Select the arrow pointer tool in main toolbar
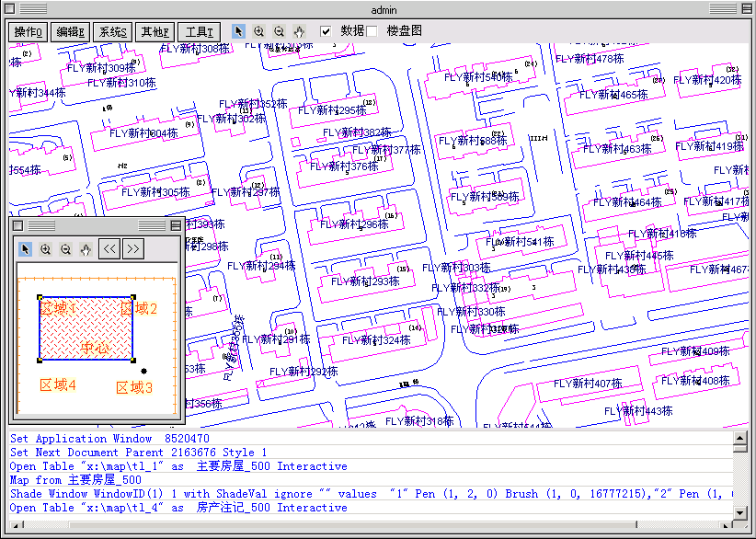 [x=238, y=31]
